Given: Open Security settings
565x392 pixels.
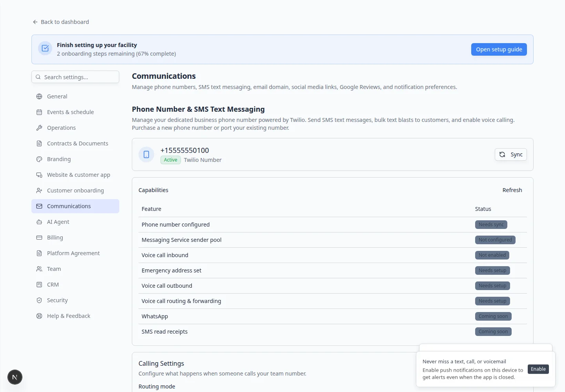Looking at the screenshot, I should point(75,300).
